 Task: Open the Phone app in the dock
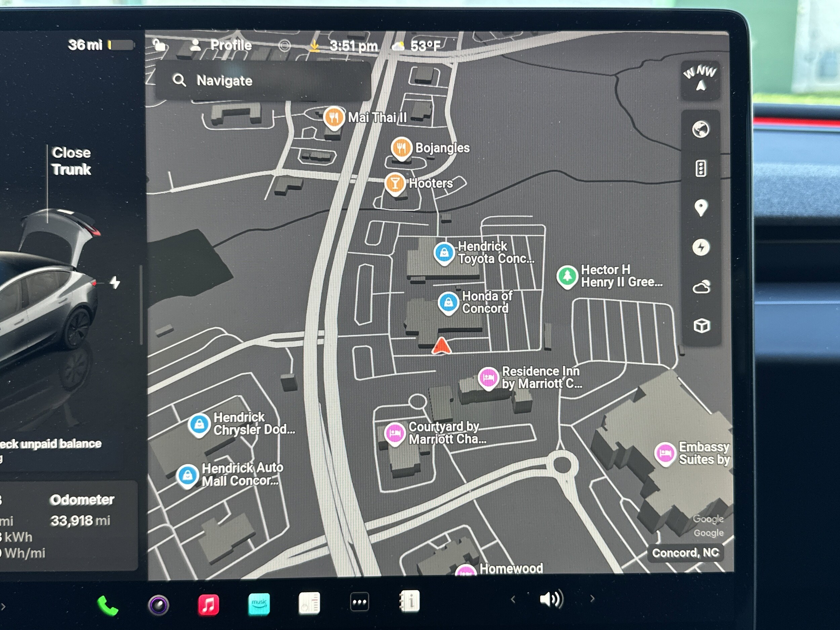pos(108,605)
